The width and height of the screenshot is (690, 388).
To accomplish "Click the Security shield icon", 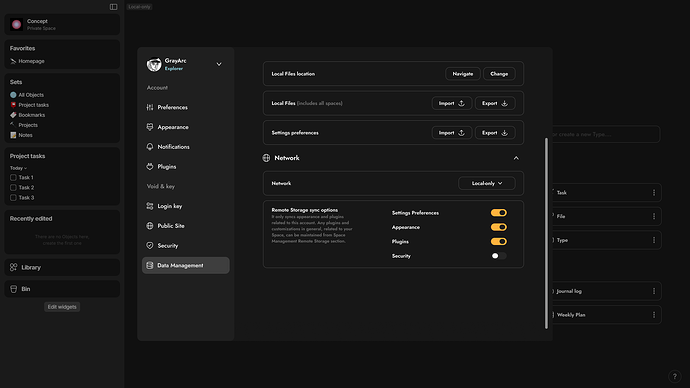I will (x=150, y=245).
